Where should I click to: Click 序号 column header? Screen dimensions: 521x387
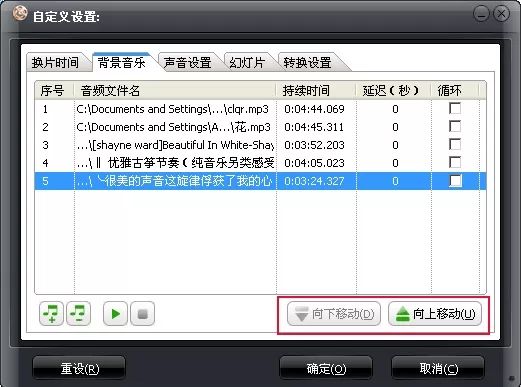(54, 90)
